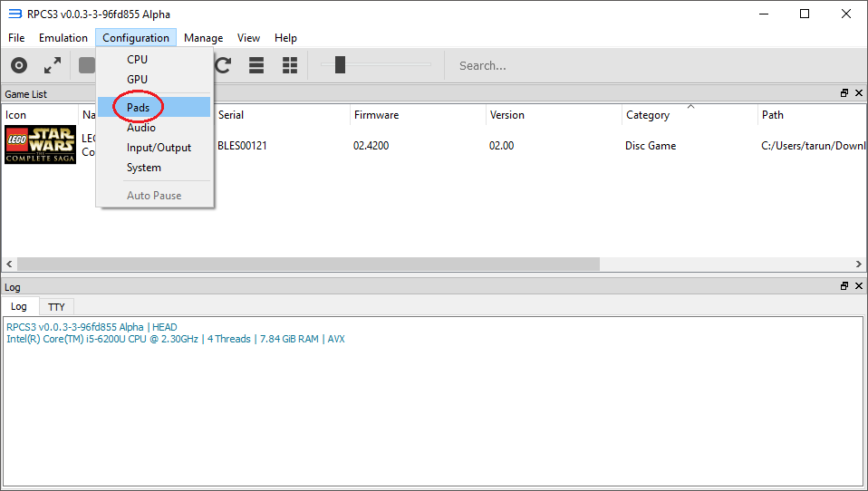
Task: Click the scroll left arrow of game list
Action: coord(9,264)
